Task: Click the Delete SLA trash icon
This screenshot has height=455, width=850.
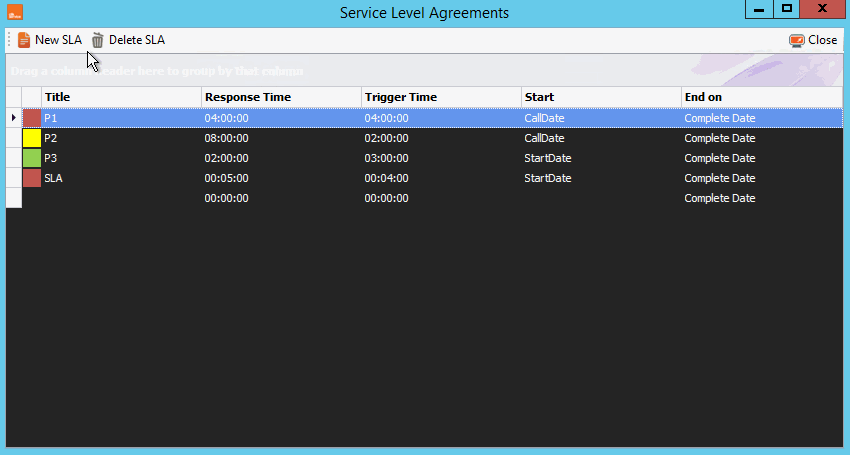Action: click(98, 40)
